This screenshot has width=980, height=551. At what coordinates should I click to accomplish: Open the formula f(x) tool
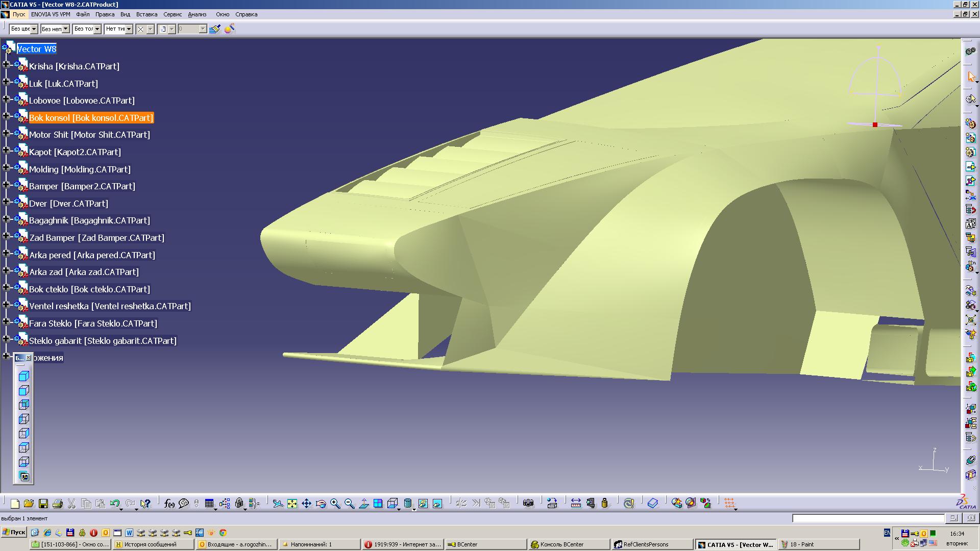click(x=169, y=504)
